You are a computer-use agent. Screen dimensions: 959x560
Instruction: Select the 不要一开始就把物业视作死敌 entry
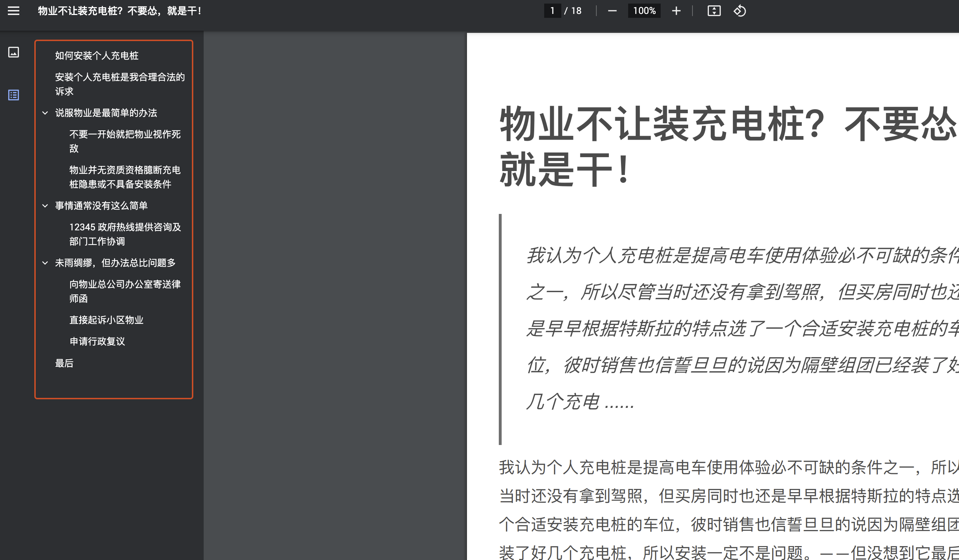(125, 141)
